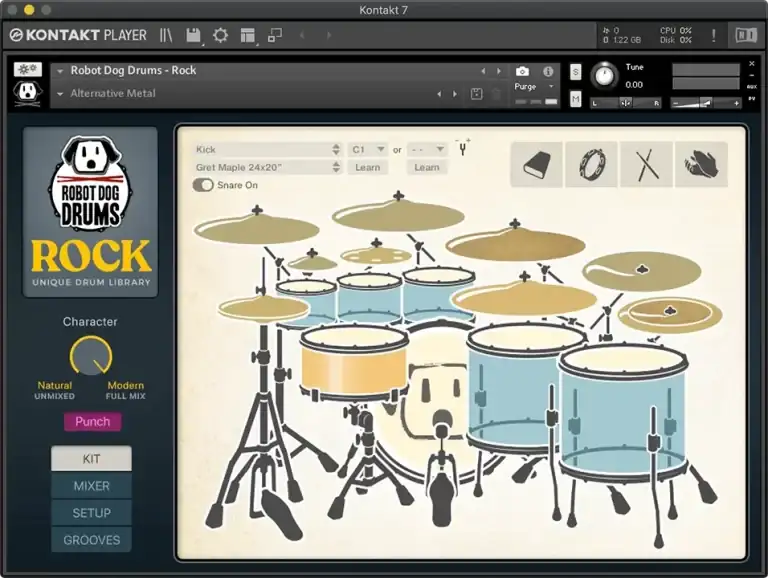This screenshot has height=578, width=768.
Task: Toggle the Punch button
Action: tap(93, 421)
